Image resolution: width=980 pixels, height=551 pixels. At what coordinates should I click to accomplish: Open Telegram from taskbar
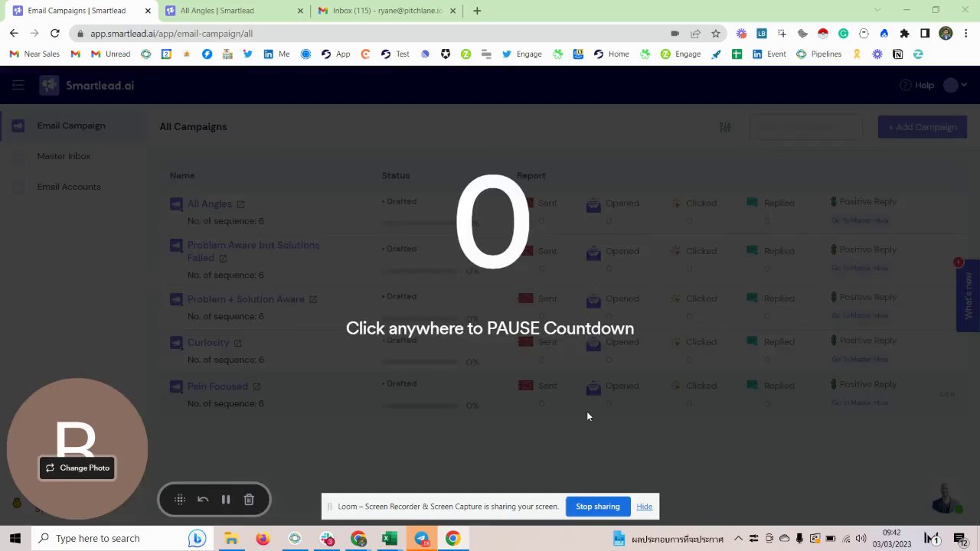[422, 539]
